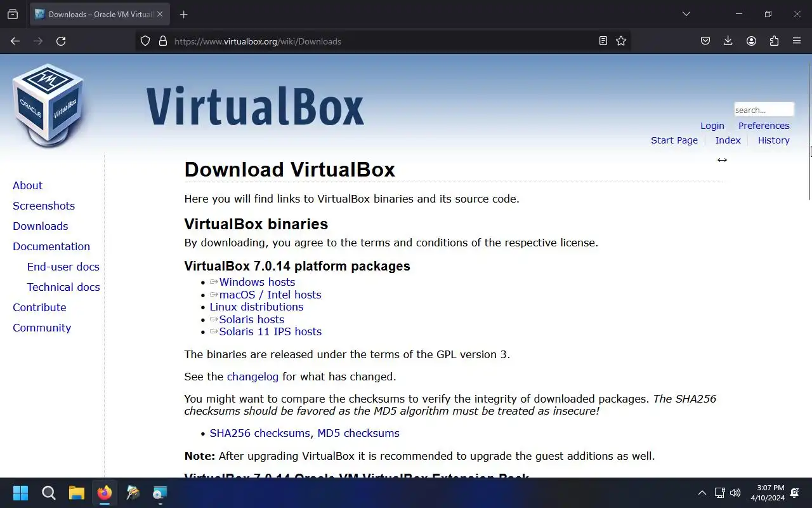
Task: Open taskbar Search magnifier icon
Action: pos(49,493)
